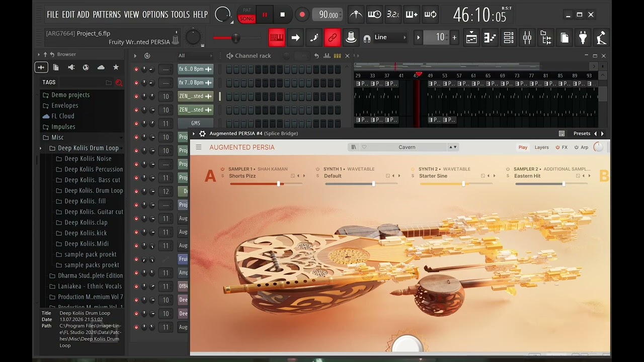Toggle the FX power in Augmented PERSIA

(x=557, y=147)
